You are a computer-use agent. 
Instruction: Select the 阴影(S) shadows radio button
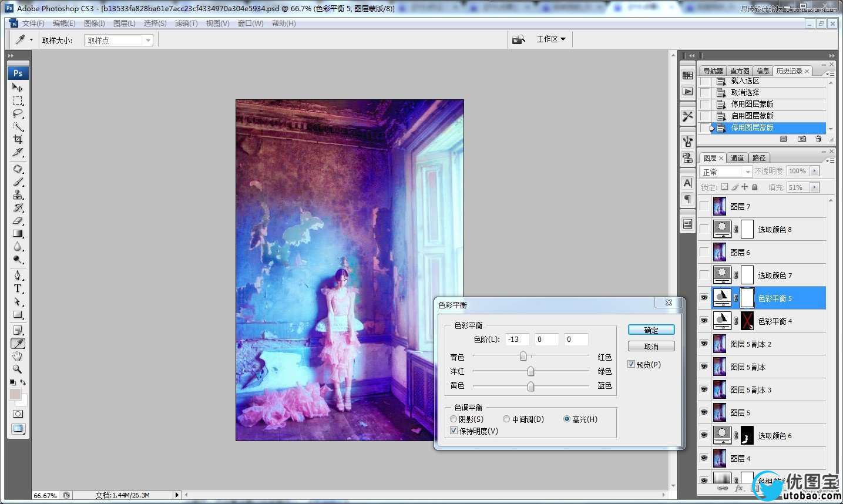454,419
